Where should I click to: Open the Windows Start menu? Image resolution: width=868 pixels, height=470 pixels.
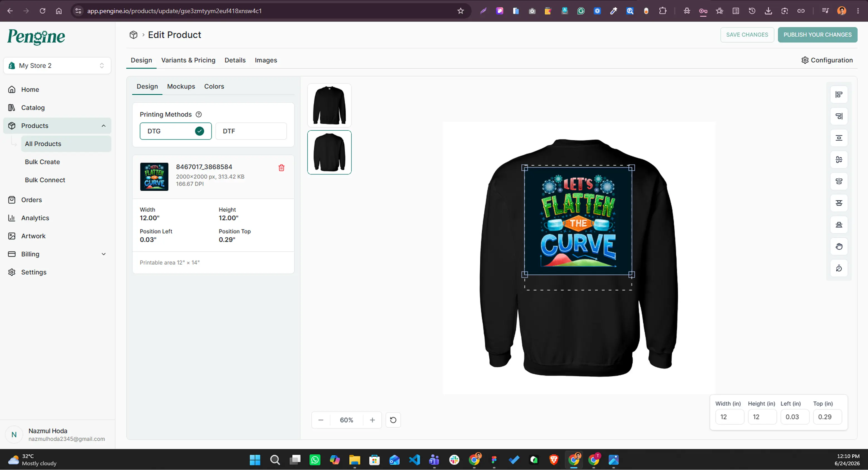[255, 460]
